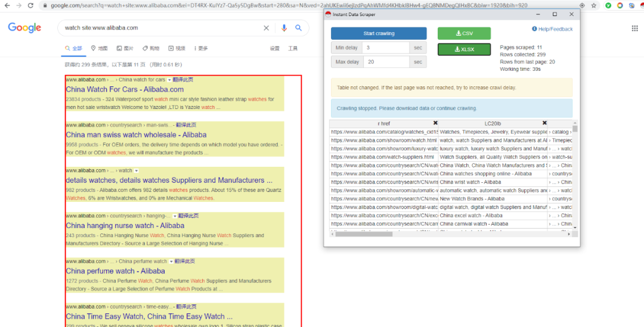Open 'China hanging nurse watch - Alibaba' result
644x327 pixels.
[x=125, y=226]
